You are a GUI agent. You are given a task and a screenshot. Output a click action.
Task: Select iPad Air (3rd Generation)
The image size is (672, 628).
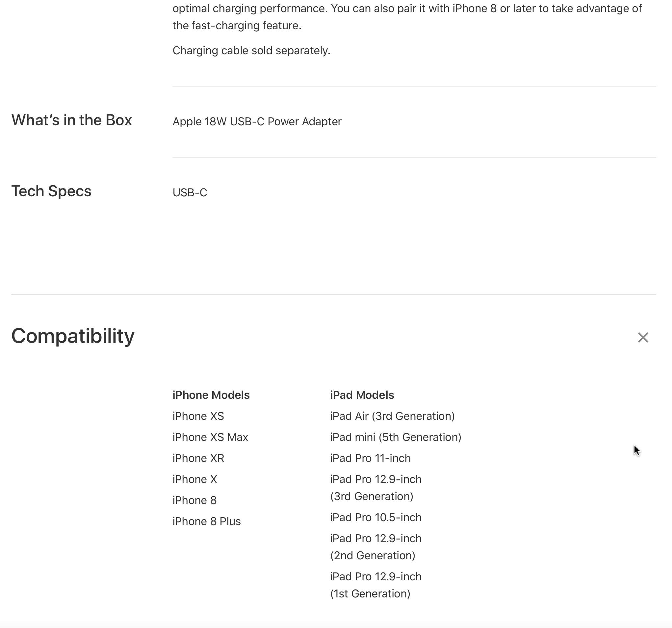coord(392,416)
